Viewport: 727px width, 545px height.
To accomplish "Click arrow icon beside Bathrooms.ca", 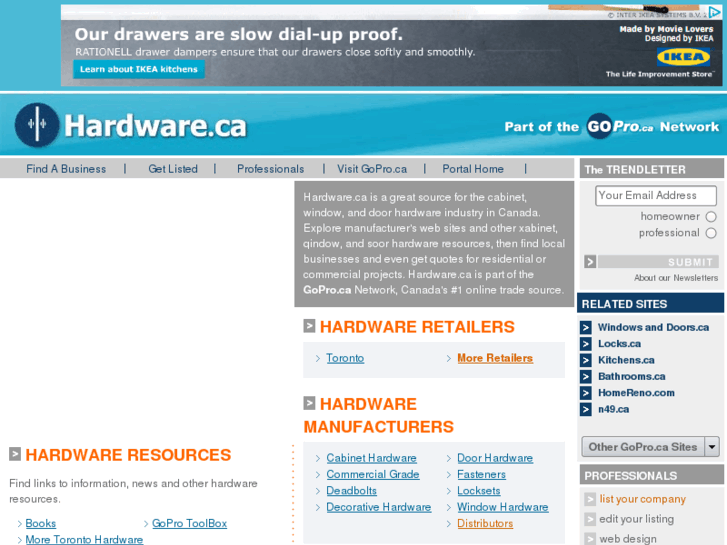I will tap(586, 377).
